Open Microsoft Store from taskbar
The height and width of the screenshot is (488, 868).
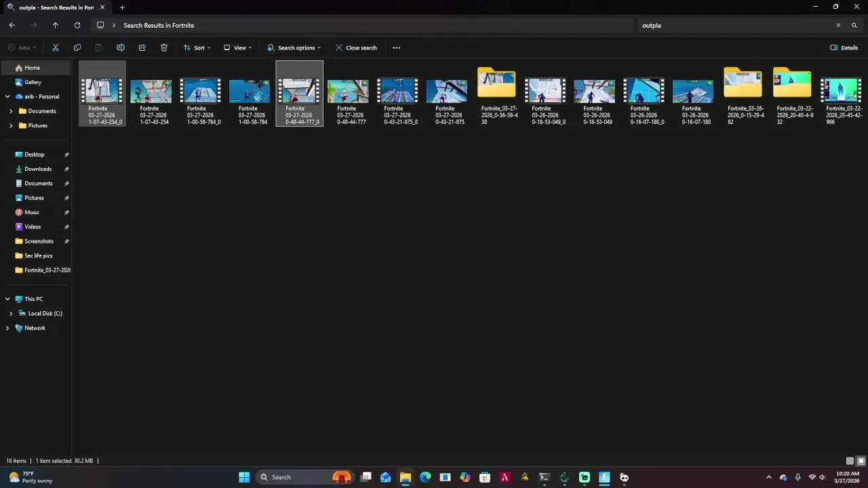coord(485,477)
